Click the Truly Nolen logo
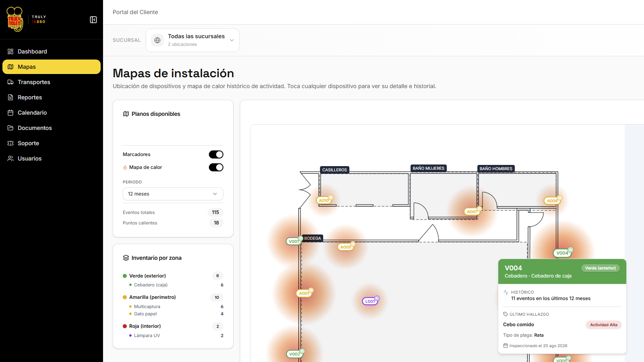The image size is (644, 362). [15, 19]
